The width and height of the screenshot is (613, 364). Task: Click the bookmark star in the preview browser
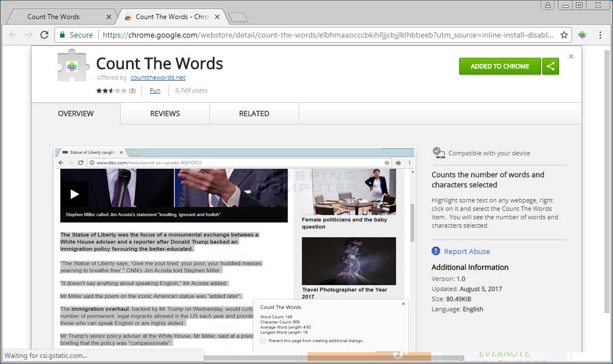click(x=387, y=163)
